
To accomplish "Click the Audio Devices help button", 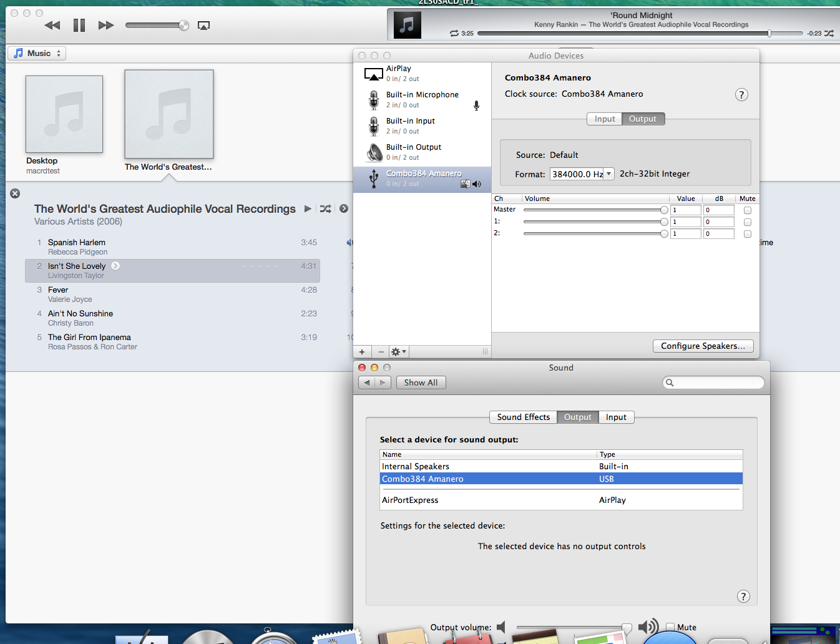I will point(741,95).
